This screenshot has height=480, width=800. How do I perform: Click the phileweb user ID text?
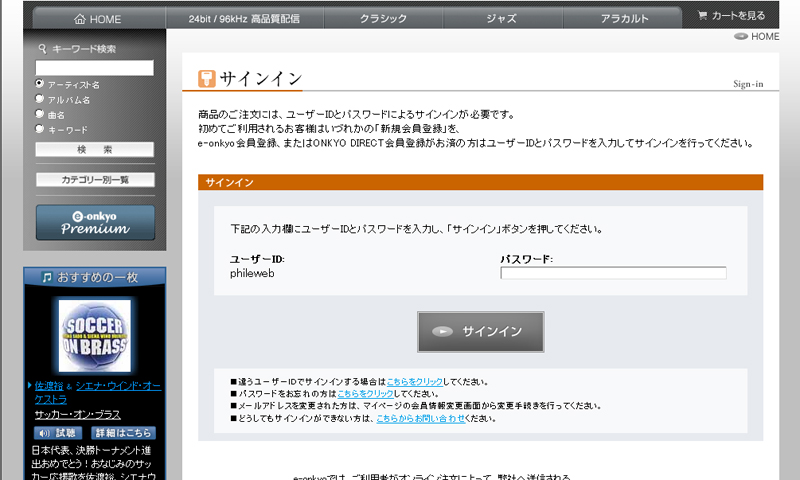point(252,273)
